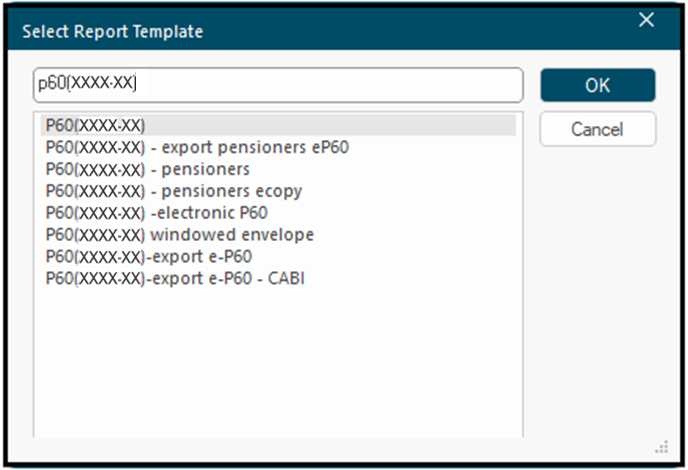The height and width of the screenshot is (470, 688).
Task: Dismiss dialog using the white Cancel button
Action: [598, 129]
